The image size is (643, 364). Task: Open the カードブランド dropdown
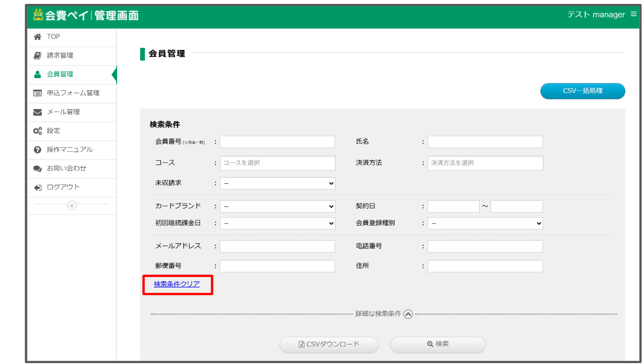click(277, 206)
